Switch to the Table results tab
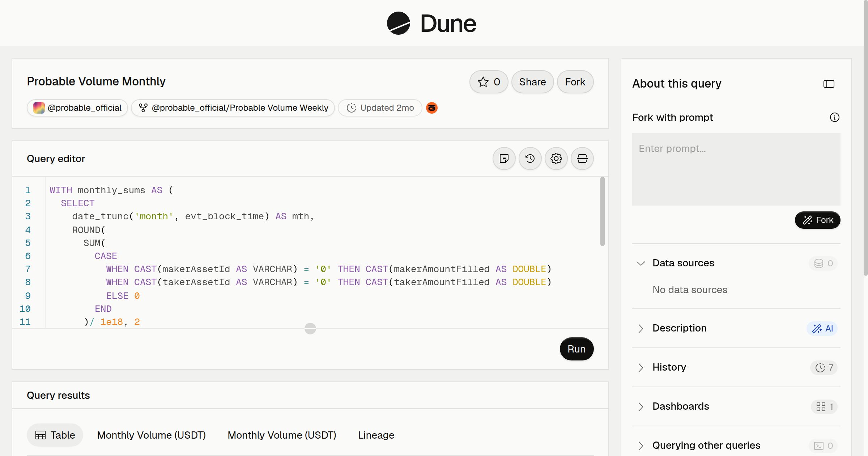 point(55,435)
